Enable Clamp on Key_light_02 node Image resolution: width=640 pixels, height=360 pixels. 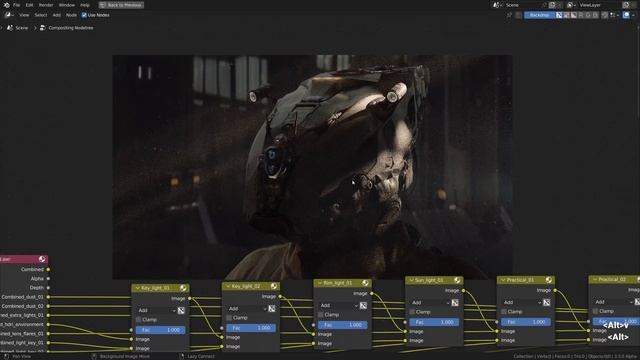click(229, 318)
